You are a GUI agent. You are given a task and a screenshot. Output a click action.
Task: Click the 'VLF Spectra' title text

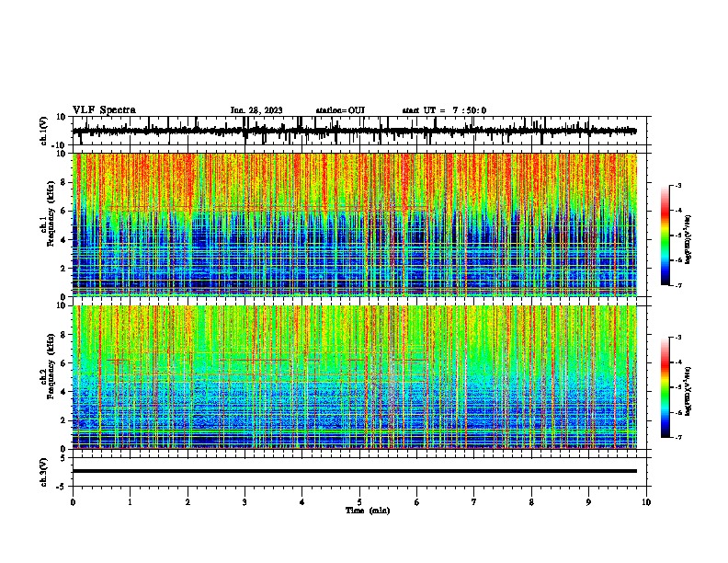click(x=104, y=110)
